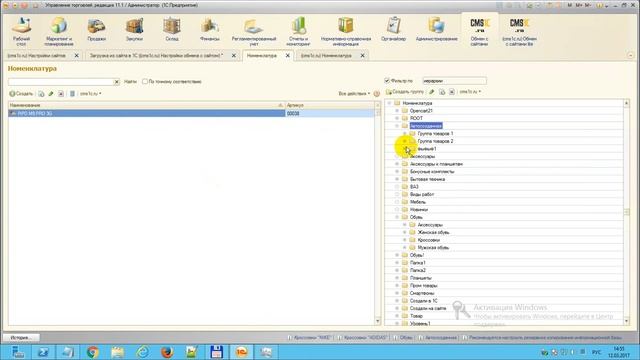Select Женская обувь folder

point(433,232)
